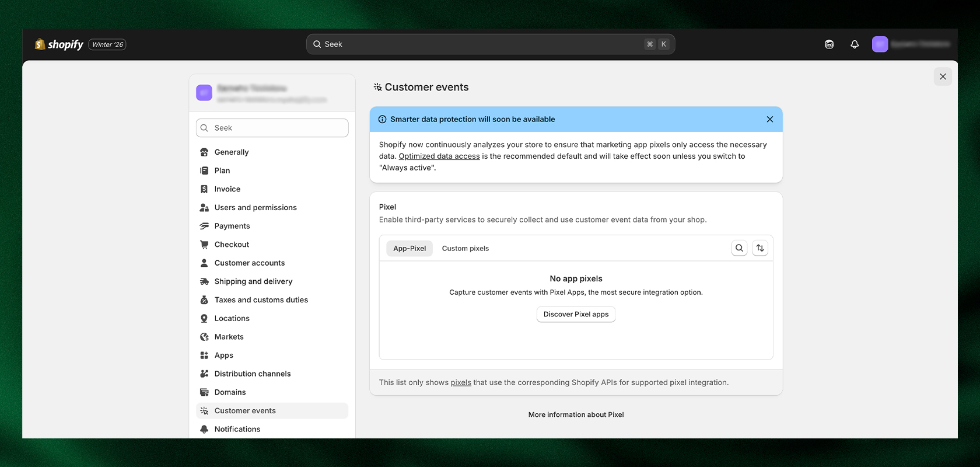Viewport: 980px width, 467px height.
Task: Click the Generally store icon
Action: [x=204, y=152]
